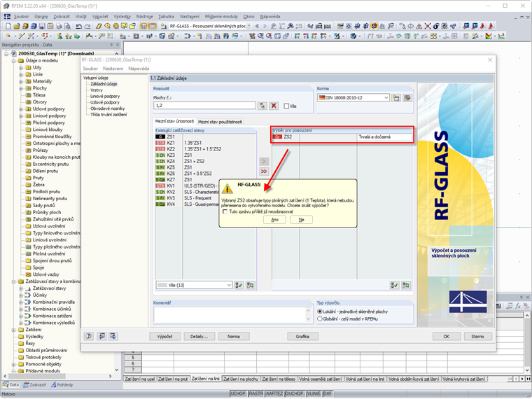This screenshot has height=399, width=532.
Task: Click the double arrow add all load cases button
Action: click(x=264, y=171)
